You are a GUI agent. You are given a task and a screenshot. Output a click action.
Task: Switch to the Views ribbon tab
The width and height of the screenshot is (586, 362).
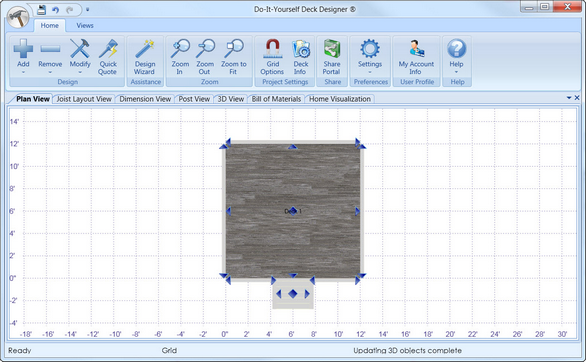[x=85, y=25]
